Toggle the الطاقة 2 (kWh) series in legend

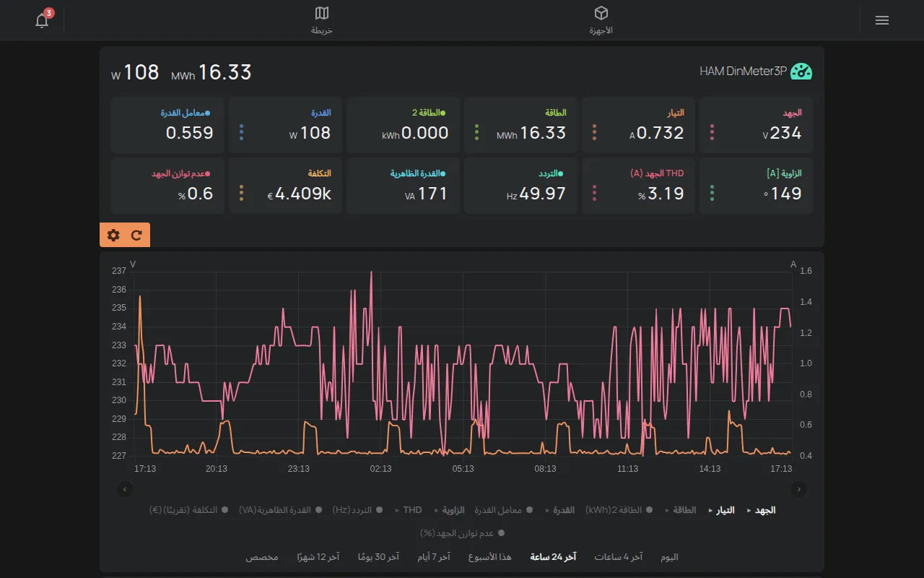point(619,510)
